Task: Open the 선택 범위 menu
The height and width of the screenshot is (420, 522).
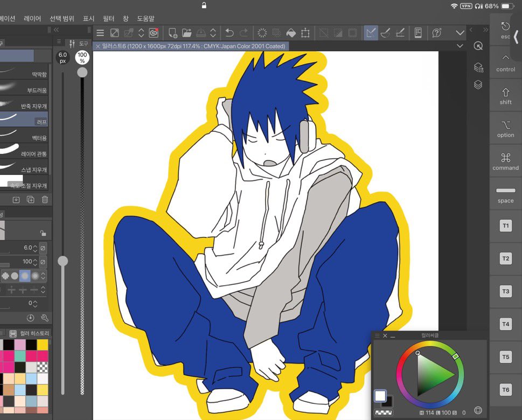Action: click(62, 19)
